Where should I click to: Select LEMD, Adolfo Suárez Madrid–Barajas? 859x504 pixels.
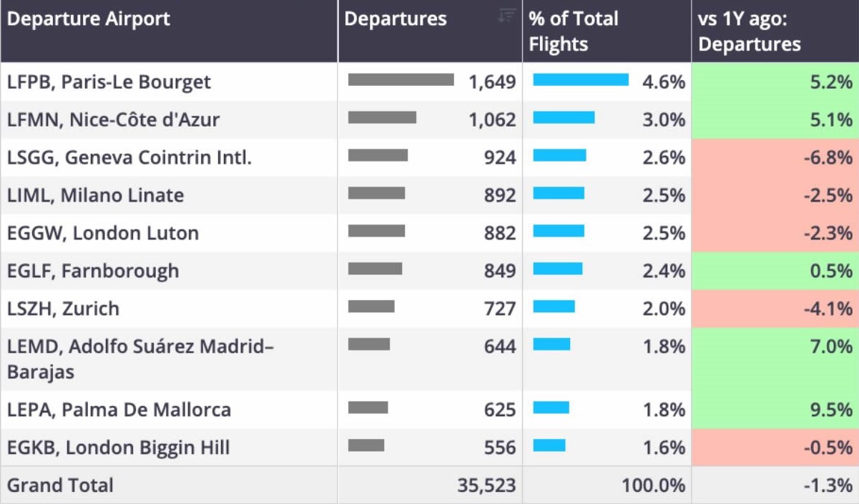pyautogui.click(x=141, y=359)
